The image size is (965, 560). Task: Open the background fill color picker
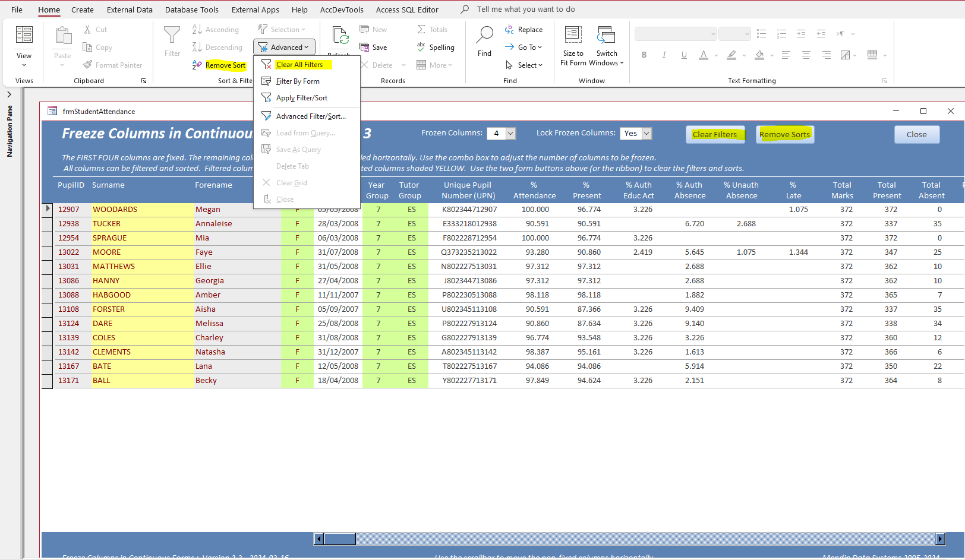759,55
